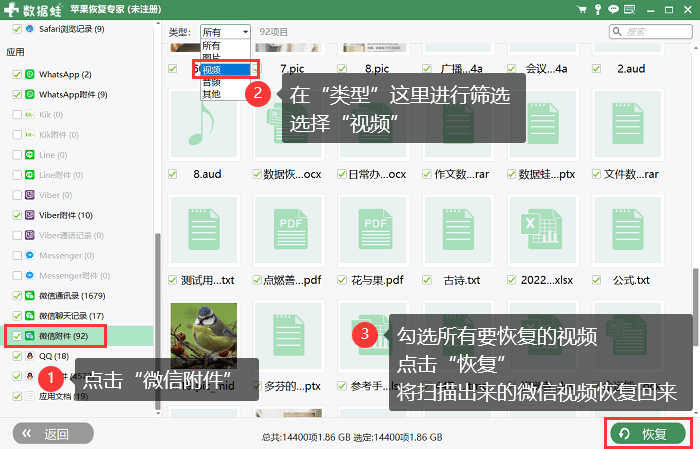Click the document icon of 古诗.txt
The width and height of the screenshot is (700, 449).
458,229
